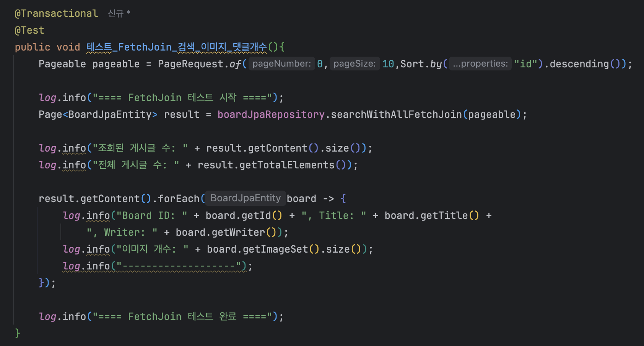Click the pageSize: parameter hint

pos(355,64)
